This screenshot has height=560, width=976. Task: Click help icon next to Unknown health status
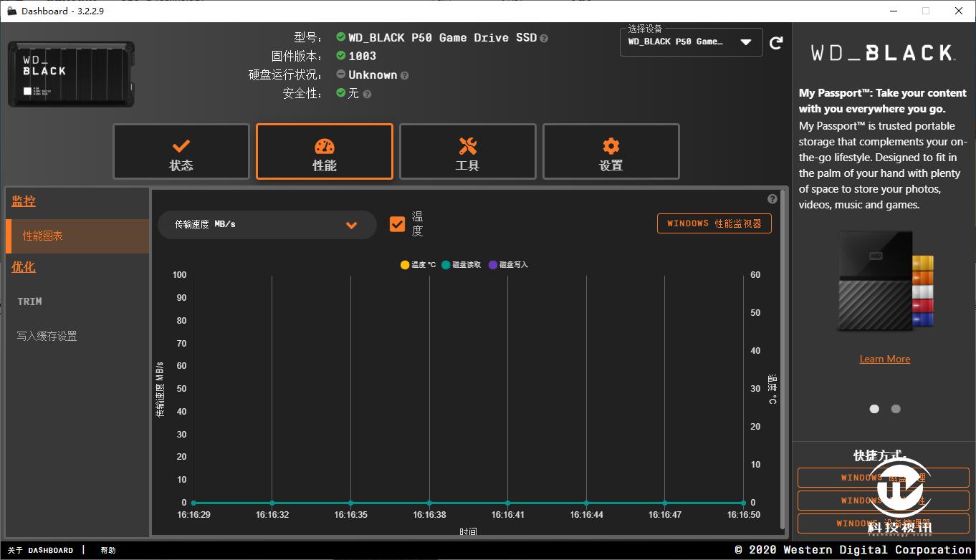click(405, 75)
